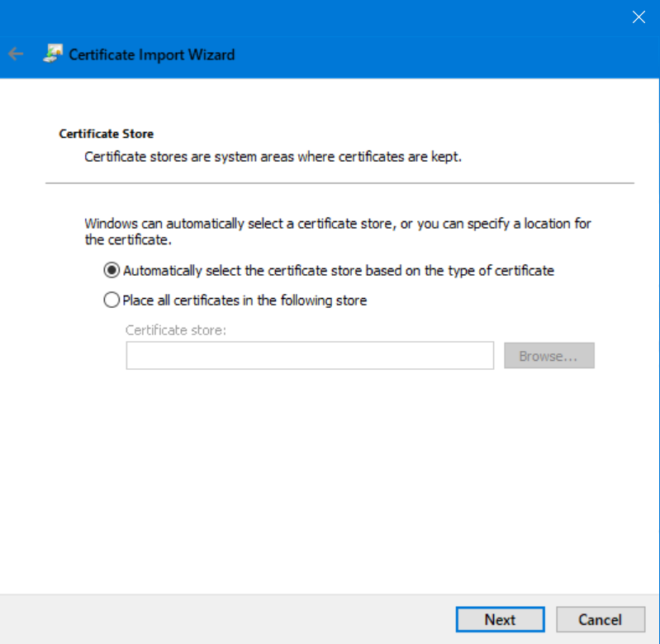The width and height of the screenshot is (660, 644).
Task: Click the 'Automatically select the certificate store' label text
Action: 338,270
